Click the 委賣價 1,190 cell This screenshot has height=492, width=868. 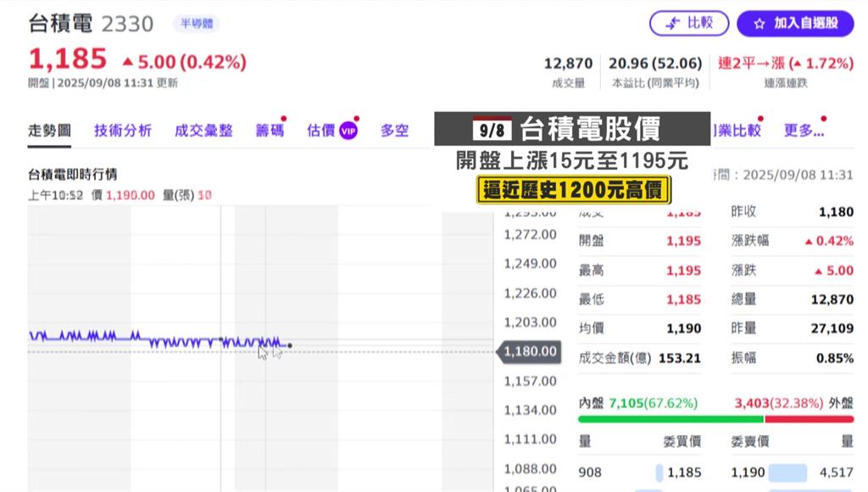click(x=748, y=472)
